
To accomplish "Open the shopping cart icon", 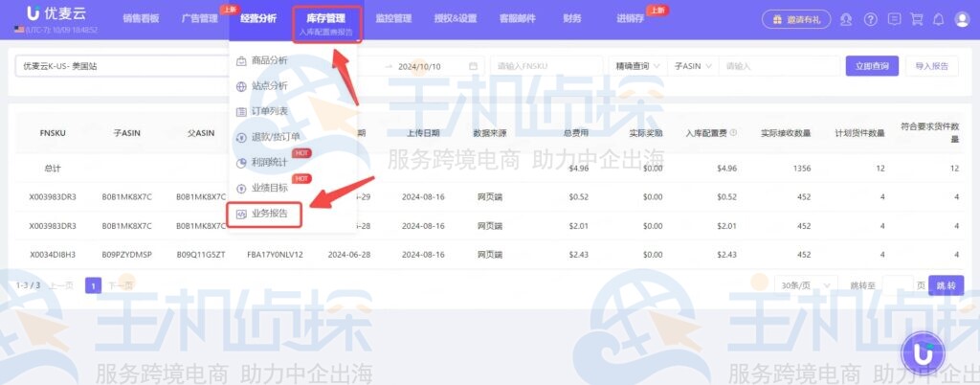I will (x=917, y=19).
